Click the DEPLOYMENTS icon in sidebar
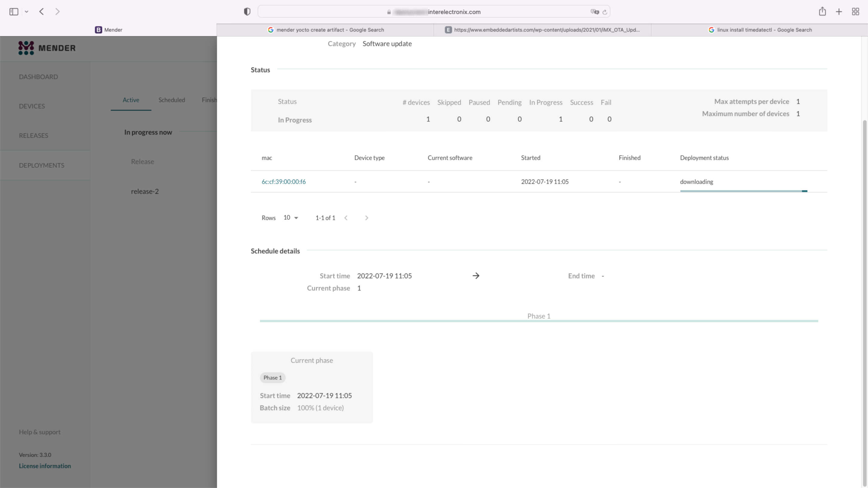This screenshot has width=868, height=488. coord(41,164)
